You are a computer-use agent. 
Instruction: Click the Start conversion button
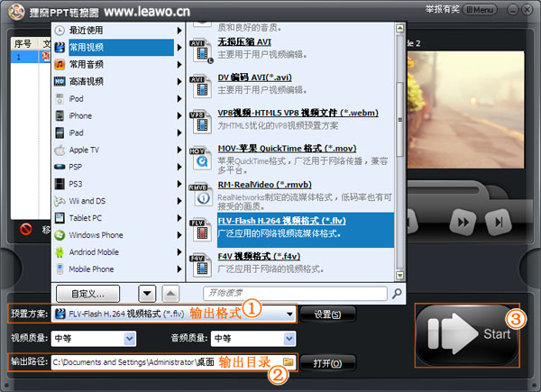[x=467, y=334]
